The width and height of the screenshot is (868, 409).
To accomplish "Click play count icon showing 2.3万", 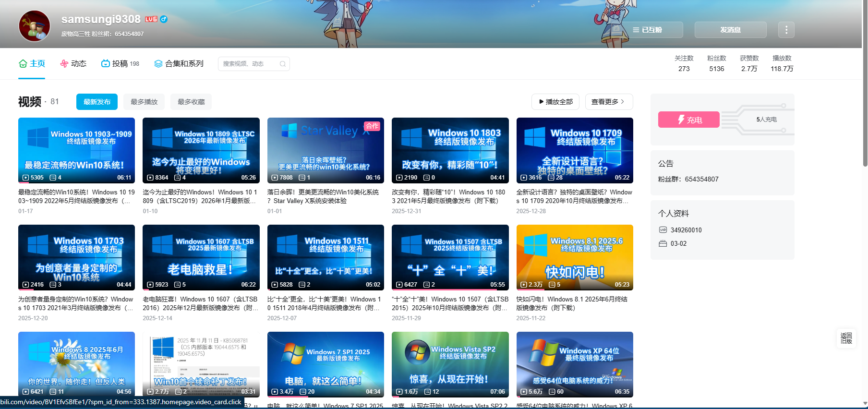I will click(524, 285).
